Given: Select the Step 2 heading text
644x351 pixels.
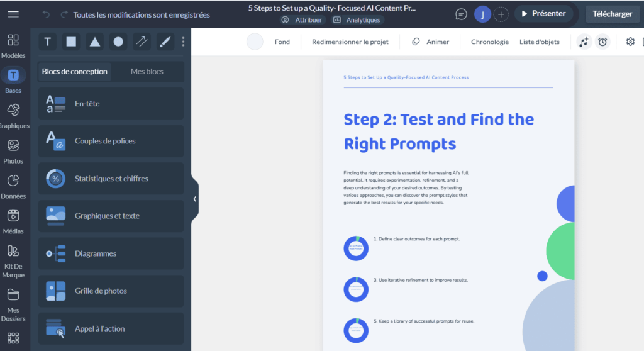Looking at the screenshot, I should (438, 131).
